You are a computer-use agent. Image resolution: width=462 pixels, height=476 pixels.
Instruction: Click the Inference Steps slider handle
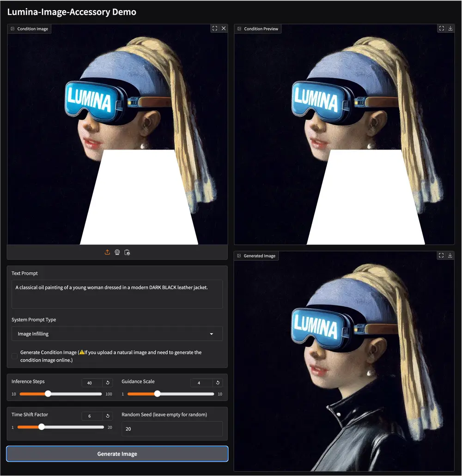(x=48, y=394)
